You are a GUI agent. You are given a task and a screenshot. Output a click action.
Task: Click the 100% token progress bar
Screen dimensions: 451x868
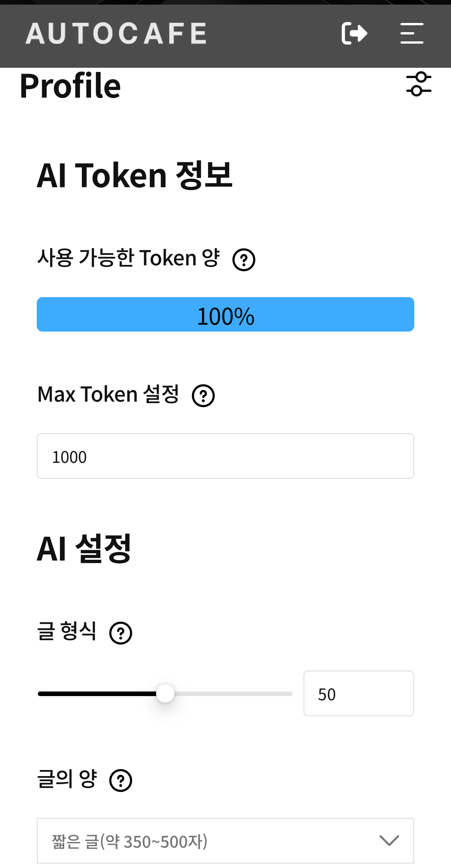coord(225,314)
